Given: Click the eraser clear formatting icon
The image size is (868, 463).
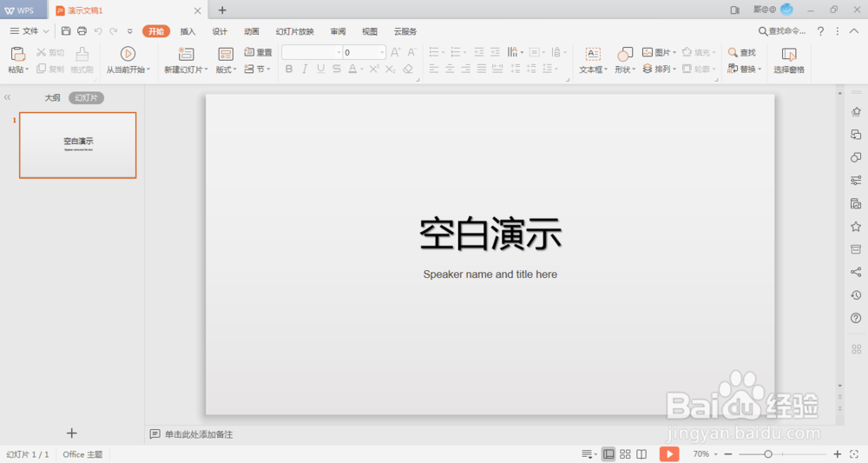Looking at the screenshot, I should 408,69.
